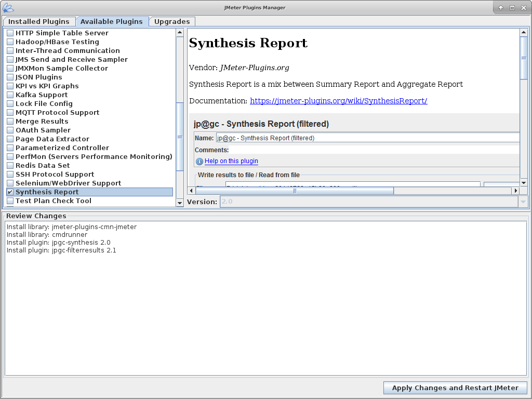
Task: Click the plugin list vertical scrollbar thumb
Action: [x=180, y=137]
